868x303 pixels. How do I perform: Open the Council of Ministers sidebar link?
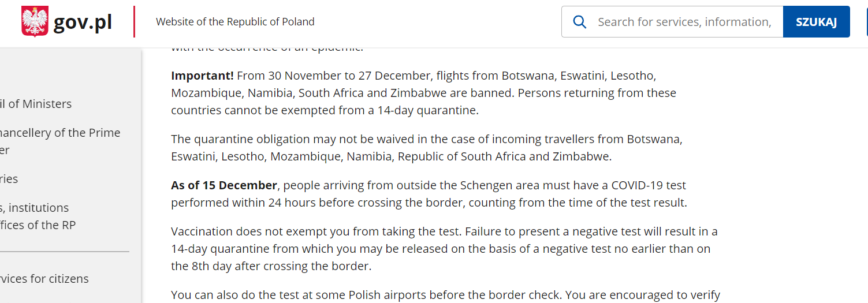pyautogui.click(x=36, y=104)
